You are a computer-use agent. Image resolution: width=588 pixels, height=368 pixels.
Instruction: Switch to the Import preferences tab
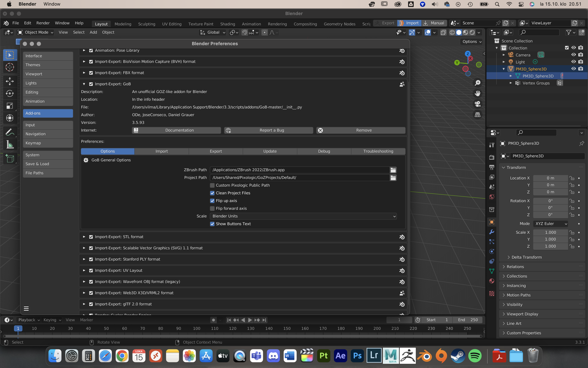162,151
